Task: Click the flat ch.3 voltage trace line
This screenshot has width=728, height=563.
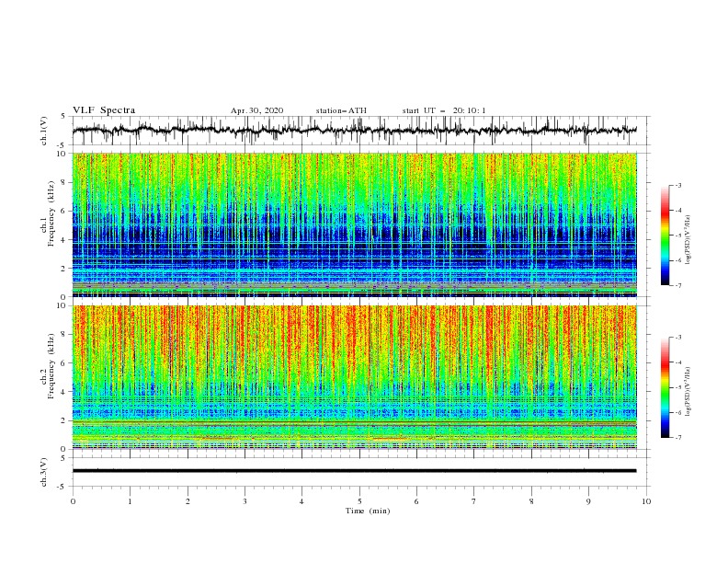Action: (354, 471)
